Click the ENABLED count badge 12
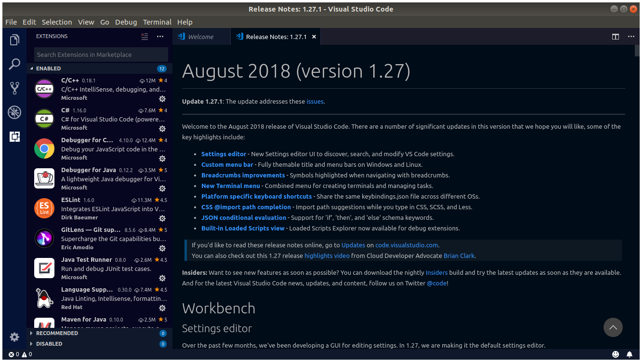The width and height of the screenshot is (644, 364). 162,68
